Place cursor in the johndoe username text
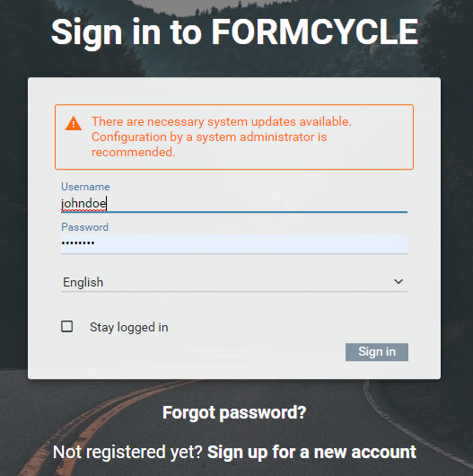473x476 pixels. [83, 203]
